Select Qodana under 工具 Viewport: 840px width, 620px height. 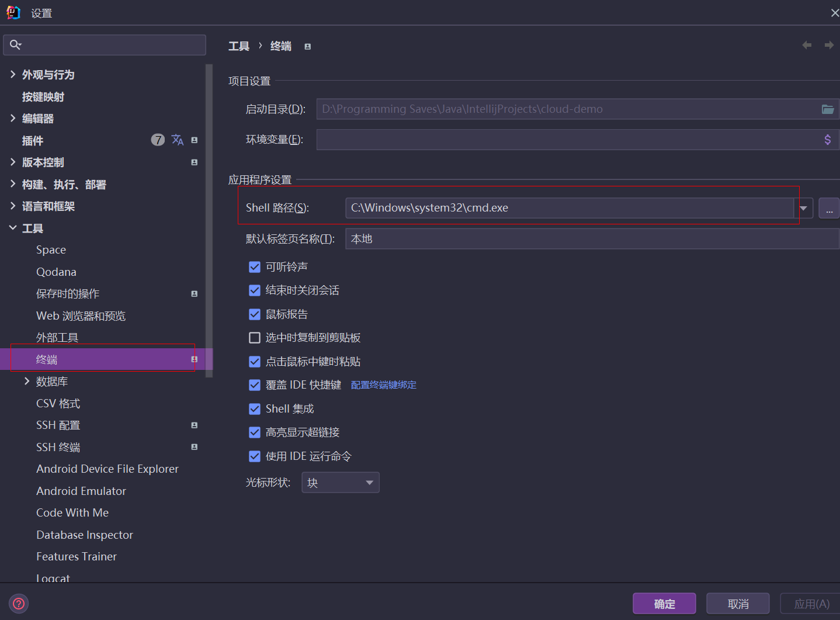click(56, 272)
